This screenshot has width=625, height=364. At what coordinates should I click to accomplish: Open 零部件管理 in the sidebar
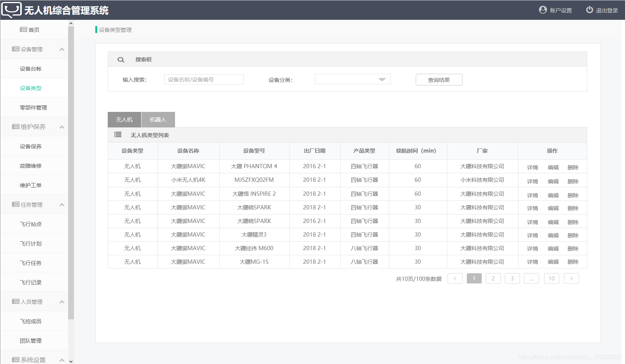(x=33, y=108)
